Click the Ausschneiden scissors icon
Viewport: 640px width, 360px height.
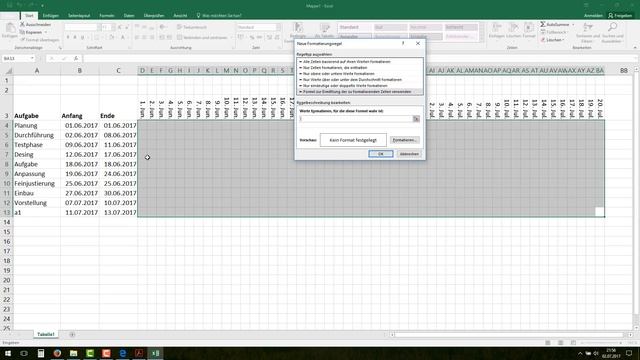click(x=22, y=24)
